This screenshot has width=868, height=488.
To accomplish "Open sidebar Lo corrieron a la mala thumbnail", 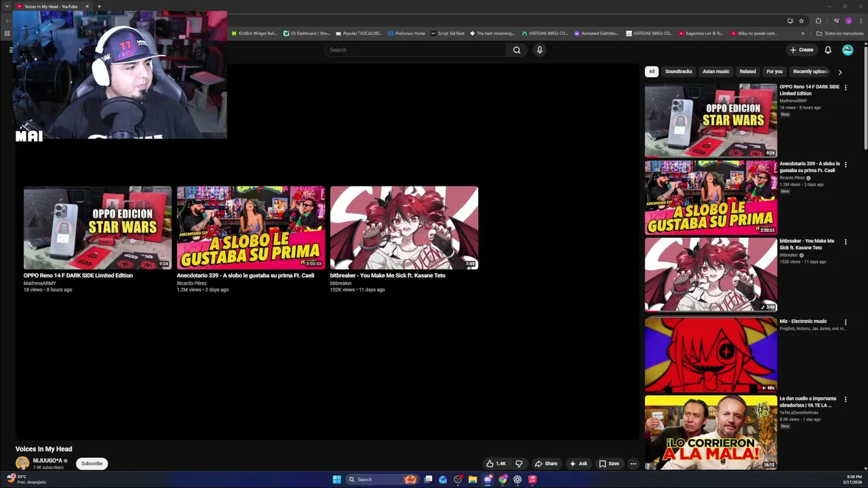I will (711, 432).
